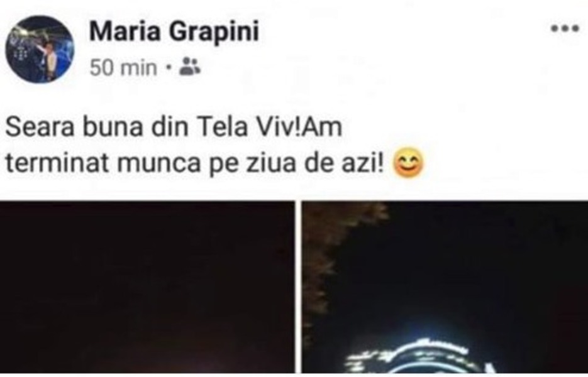Click the word 'Maria' in the post header
The height and width of the screenshot is (377, 588).
[x=125, y=31]
